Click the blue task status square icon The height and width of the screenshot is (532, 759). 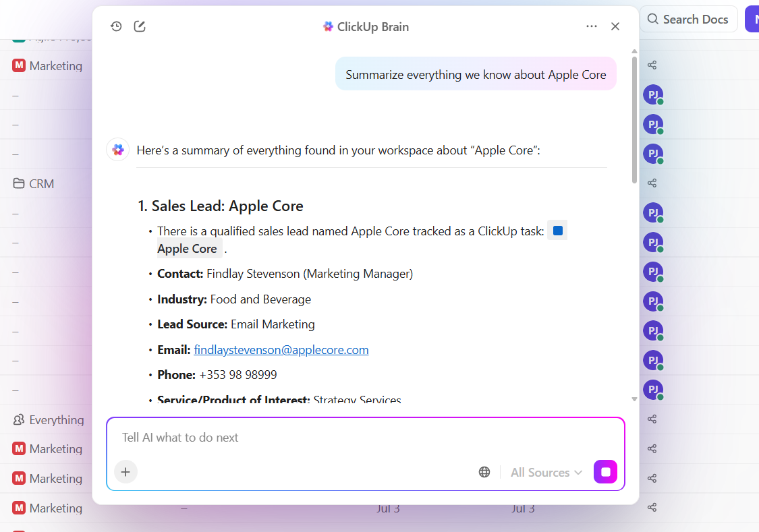tap(558, 231)
